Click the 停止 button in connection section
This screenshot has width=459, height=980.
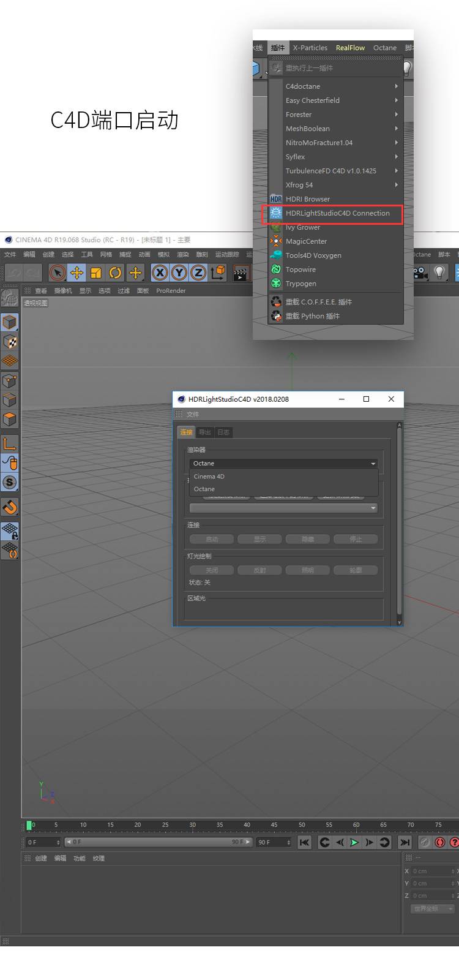pos(356,539)
